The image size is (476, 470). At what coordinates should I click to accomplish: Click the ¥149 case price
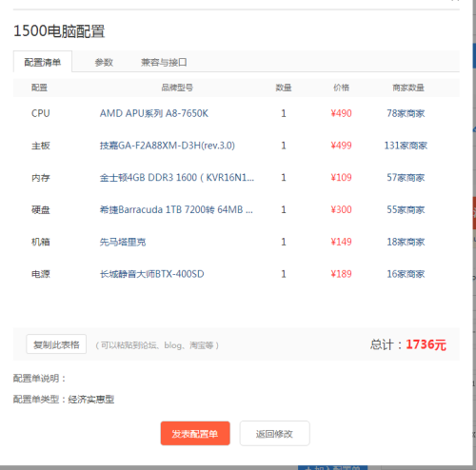tap(341, 242)
